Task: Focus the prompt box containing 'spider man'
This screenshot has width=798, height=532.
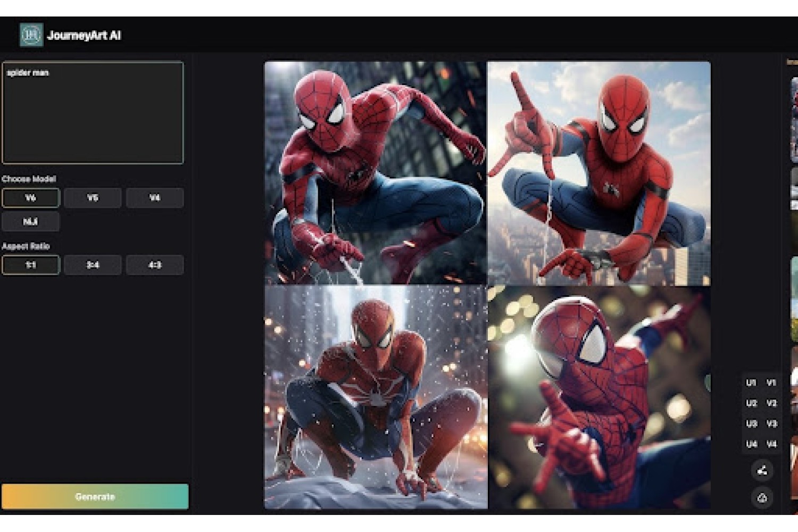Action: pos(93,113)
